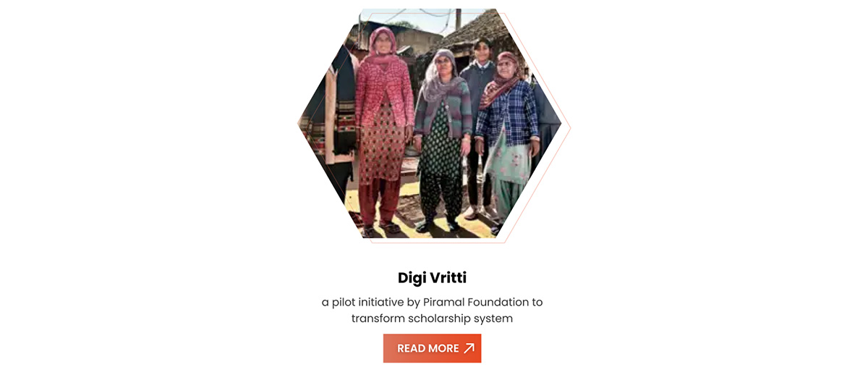This screenshot has height=375, width=868.
Task: Click the center woman in the grey cardigan
Action: [441, 138]
